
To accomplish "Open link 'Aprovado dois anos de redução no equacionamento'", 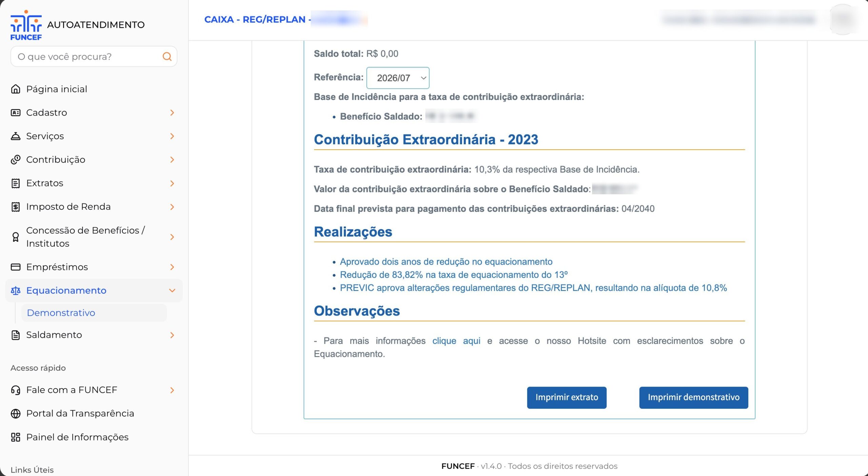I will click(x=446, y=262).
